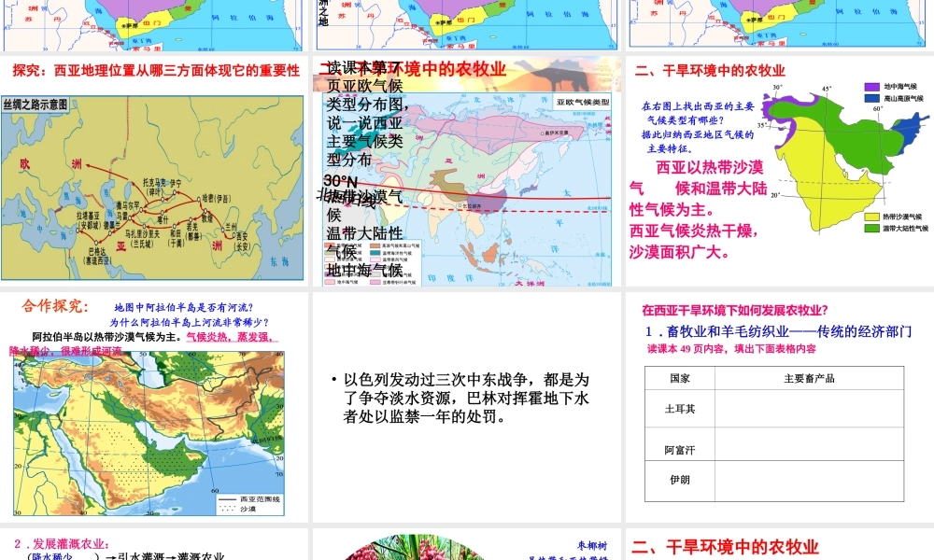Click the green swatch in the West Asia map legend
The image size is (934, 560).
(871, 228)
